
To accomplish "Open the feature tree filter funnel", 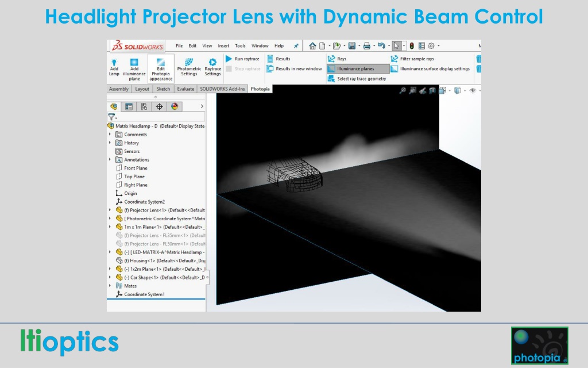I will pyautogui.click(x=112, y=117).
